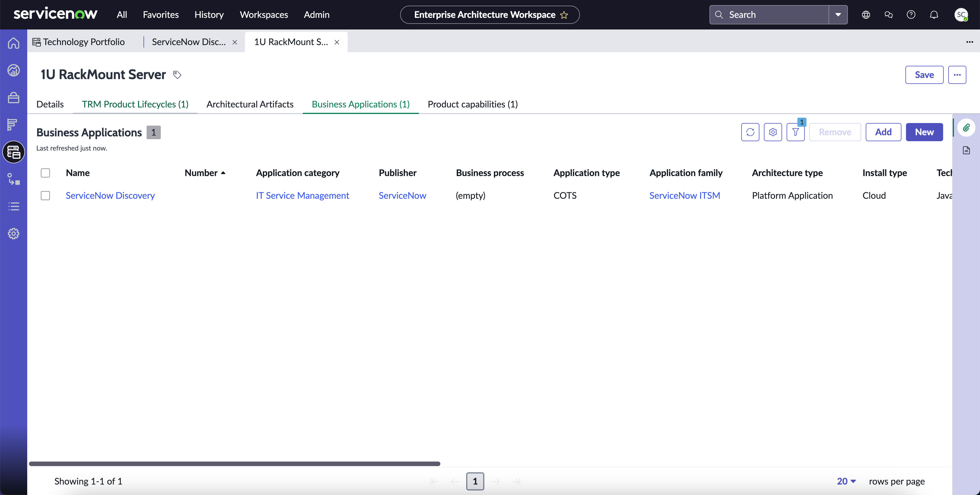Switch to TRM Product Lifecycles tab
Image resolution: width=980 pixels, height=495 pixels.
point(135,104)
